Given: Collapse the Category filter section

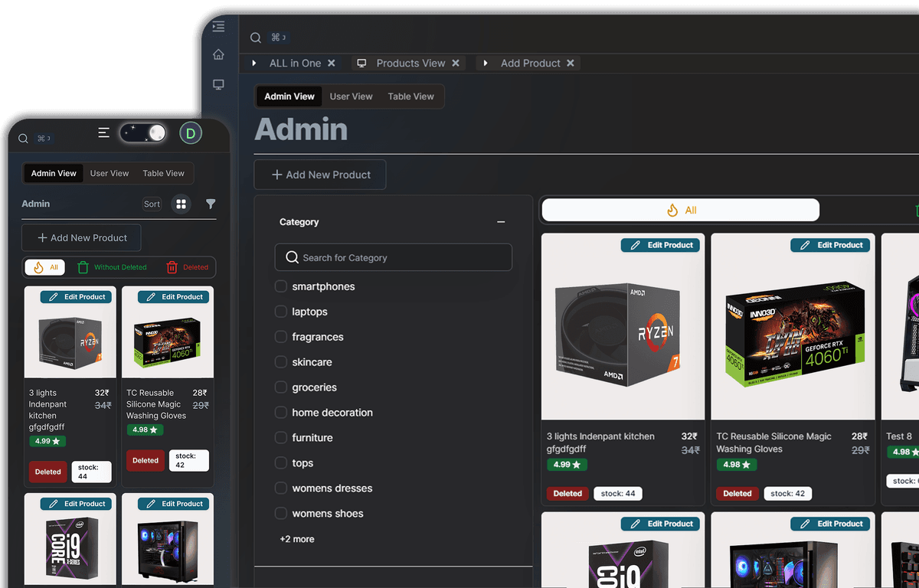Looking at the screenshot, I should 501,222.
